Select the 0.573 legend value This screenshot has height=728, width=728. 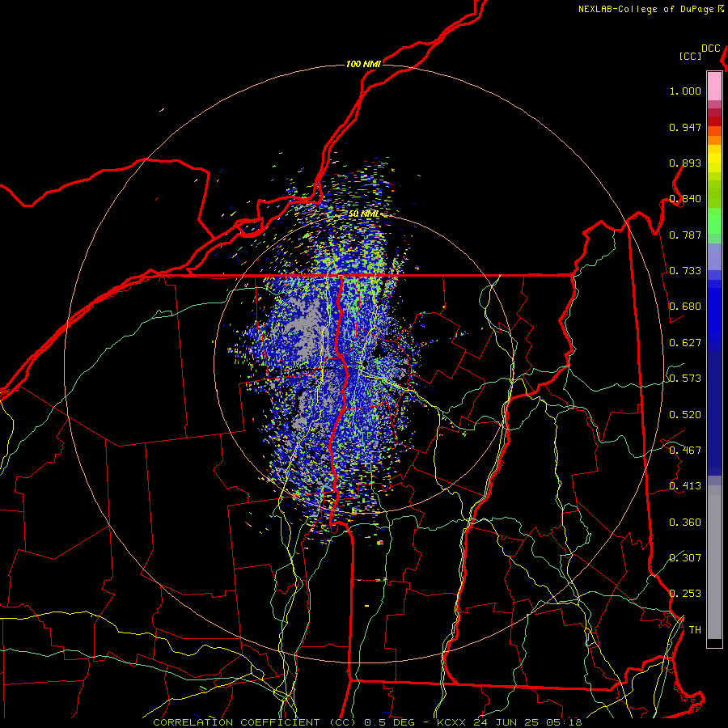685,379
